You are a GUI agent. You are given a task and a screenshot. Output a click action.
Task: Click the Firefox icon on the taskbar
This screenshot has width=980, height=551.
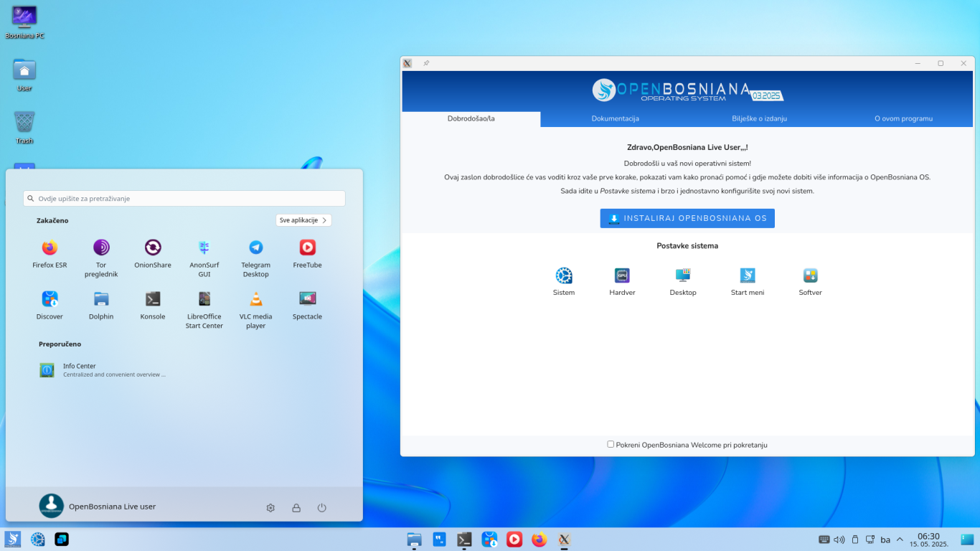540,540
